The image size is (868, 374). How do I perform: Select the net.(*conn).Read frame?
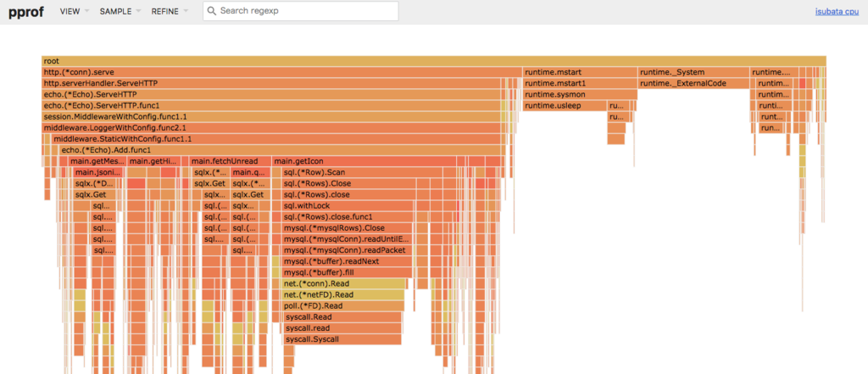344,284
